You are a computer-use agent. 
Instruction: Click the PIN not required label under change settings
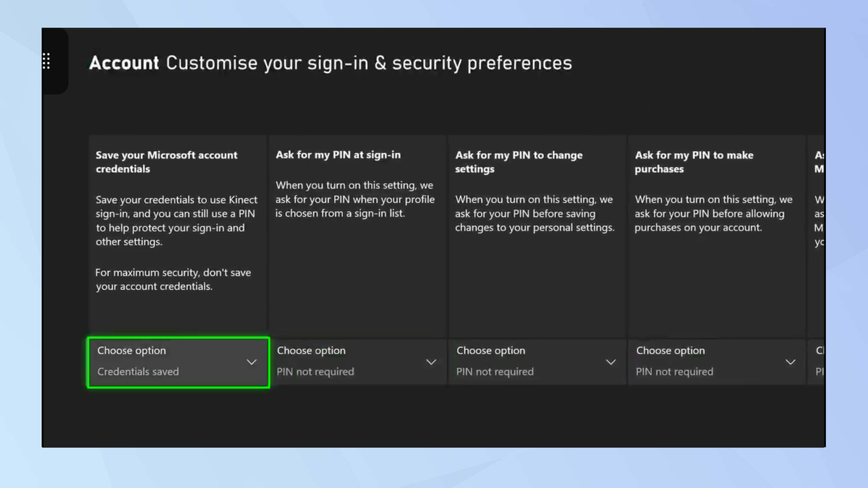(x=495, y=372)
